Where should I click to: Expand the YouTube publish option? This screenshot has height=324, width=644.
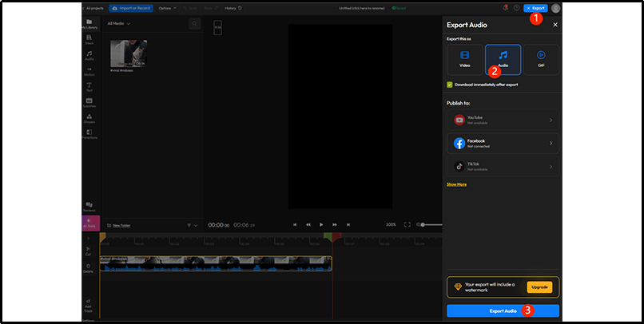(x=503, y=120)
